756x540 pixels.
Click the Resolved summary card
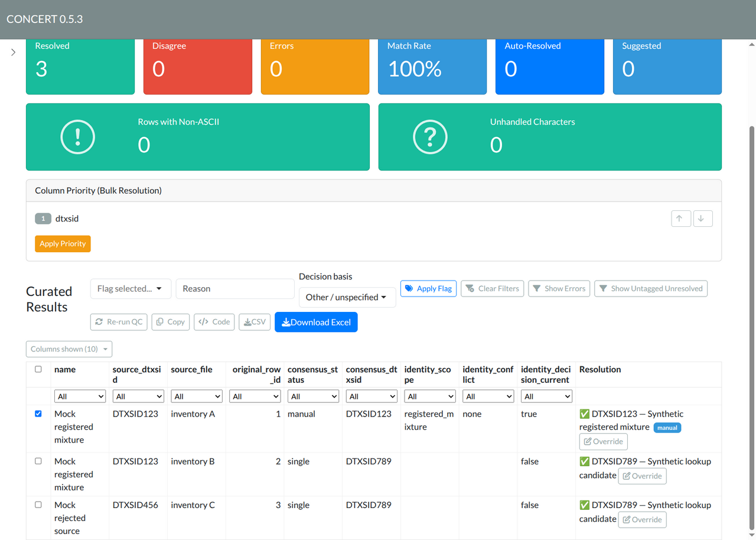pos(80,66)
